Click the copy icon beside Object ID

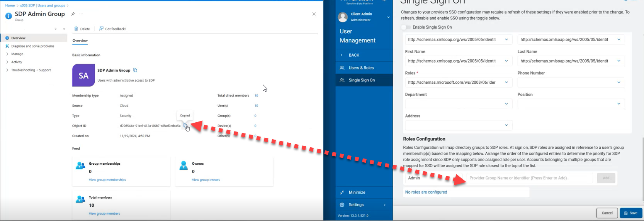[185, 126]
